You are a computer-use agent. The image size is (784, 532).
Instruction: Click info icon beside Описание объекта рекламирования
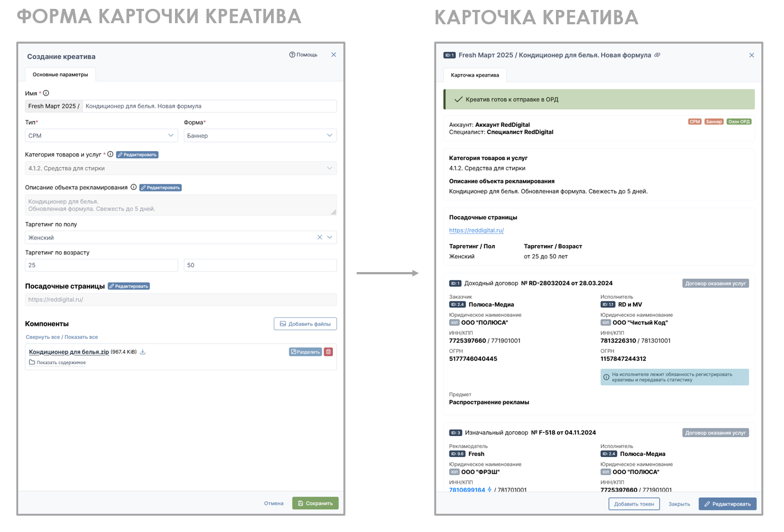pyautogui.click(x=134, y=187)
